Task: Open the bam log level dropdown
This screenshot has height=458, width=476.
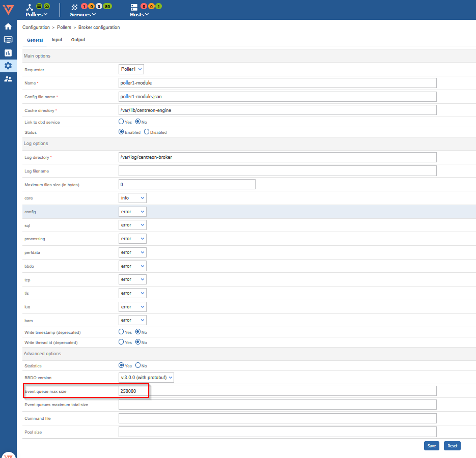Action: point(132,320)
